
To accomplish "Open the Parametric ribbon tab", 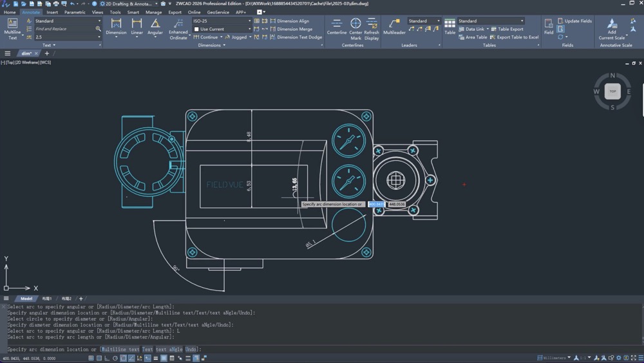I will point(75,12).
